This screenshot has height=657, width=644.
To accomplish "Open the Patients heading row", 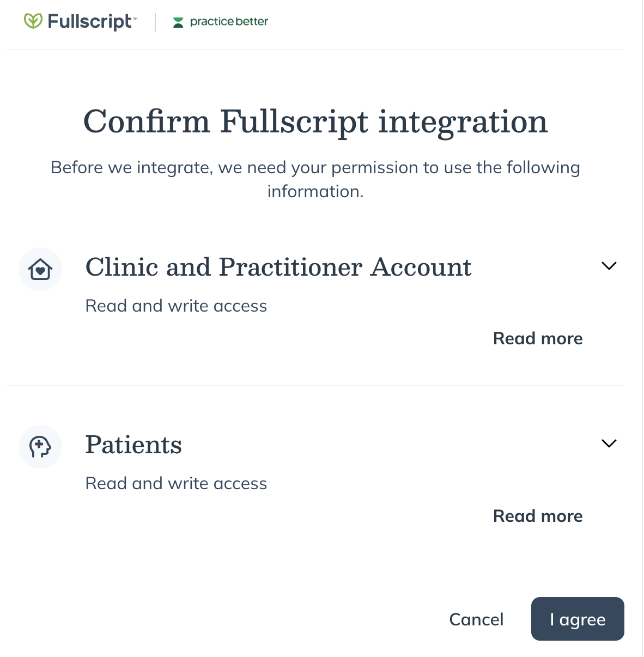I will pos(133,445).
